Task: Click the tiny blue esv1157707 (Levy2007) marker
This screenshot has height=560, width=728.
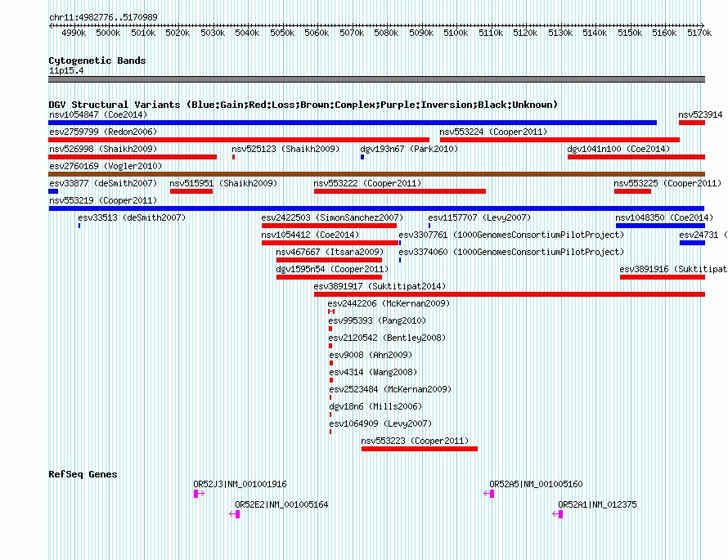Action: [429, 226]
